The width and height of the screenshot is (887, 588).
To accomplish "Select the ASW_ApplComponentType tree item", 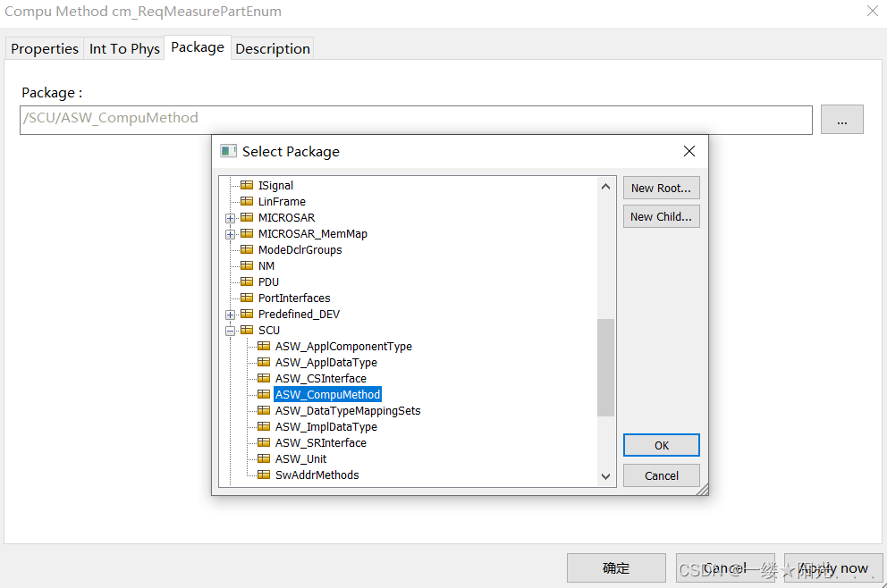I will pos(343,346).
